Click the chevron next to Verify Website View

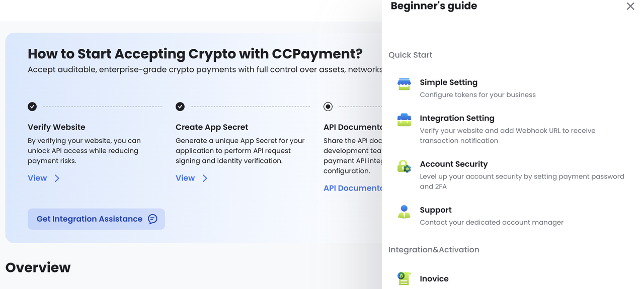tap(57, 178)
